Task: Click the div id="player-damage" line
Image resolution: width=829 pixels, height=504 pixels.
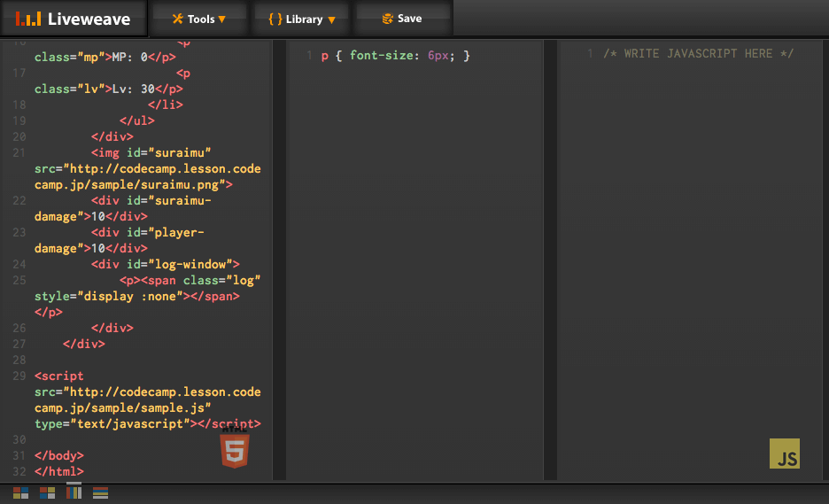Action: click(120, 240)
